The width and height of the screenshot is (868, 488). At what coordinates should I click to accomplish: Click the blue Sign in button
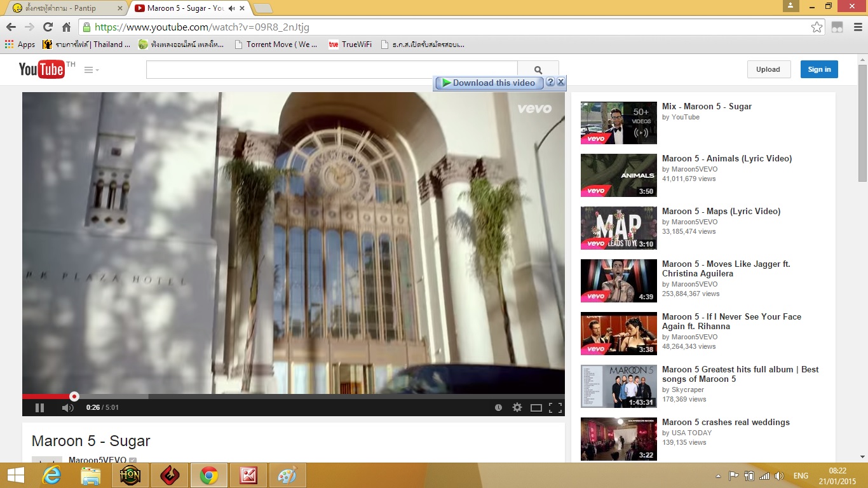coord(819,70)
